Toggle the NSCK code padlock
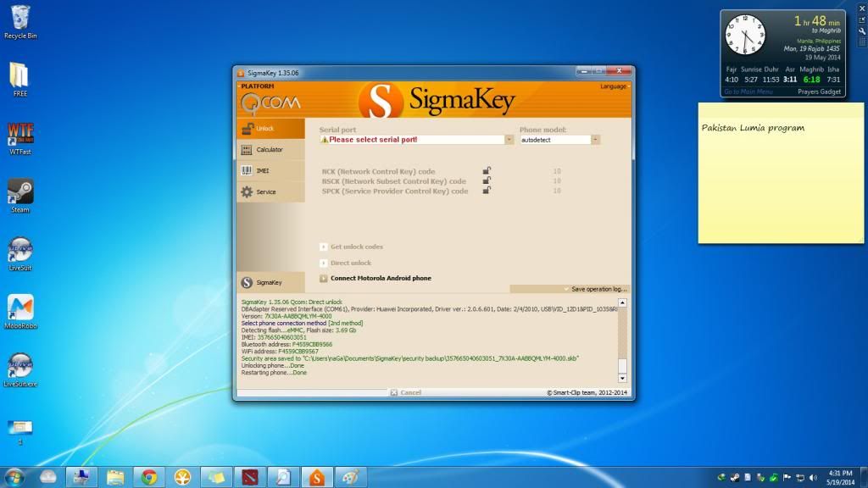This screenshot has height=488, width=868. (487, 181)
